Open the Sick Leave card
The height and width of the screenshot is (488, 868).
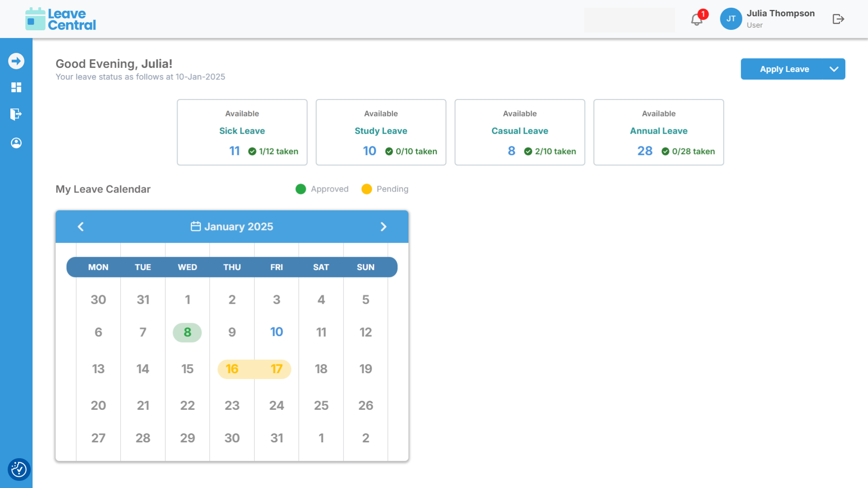242,132
